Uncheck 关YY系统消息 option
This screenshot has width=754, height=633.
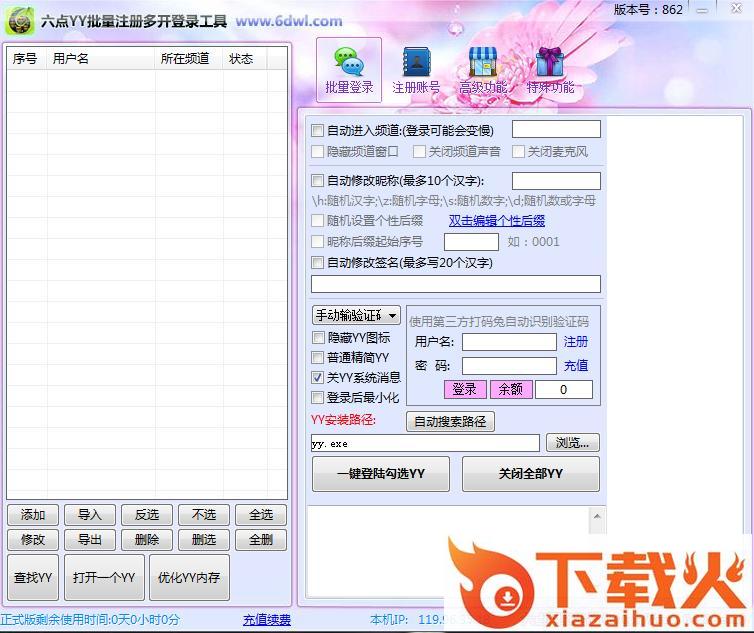[318, 378]
